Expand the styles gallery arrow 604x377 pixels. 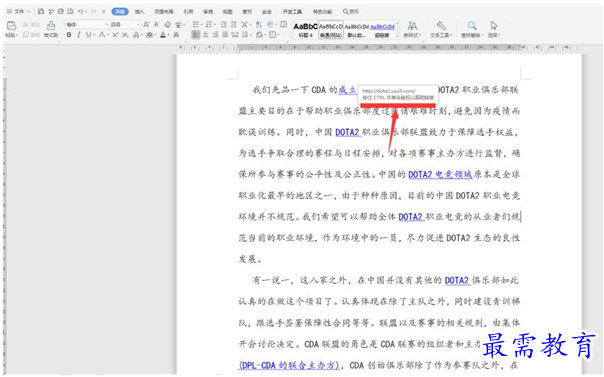(397, 36)
